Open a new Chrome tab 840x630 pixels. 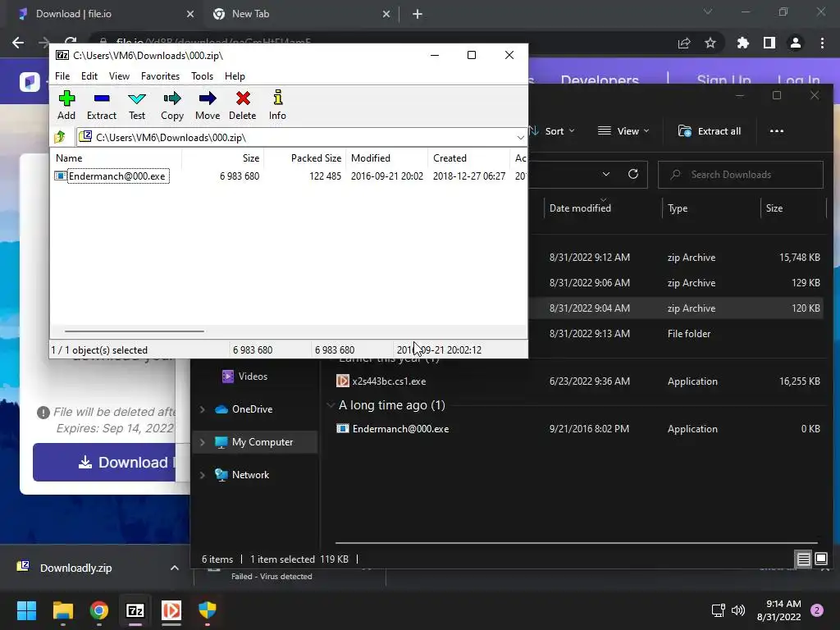[418, 15]
